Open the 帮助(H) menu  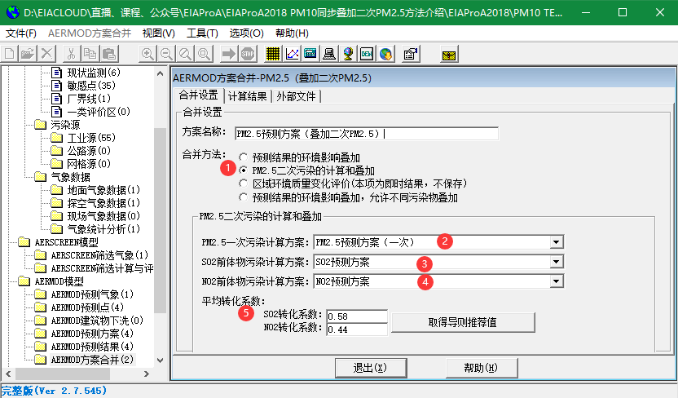click(x=292, y=33)
